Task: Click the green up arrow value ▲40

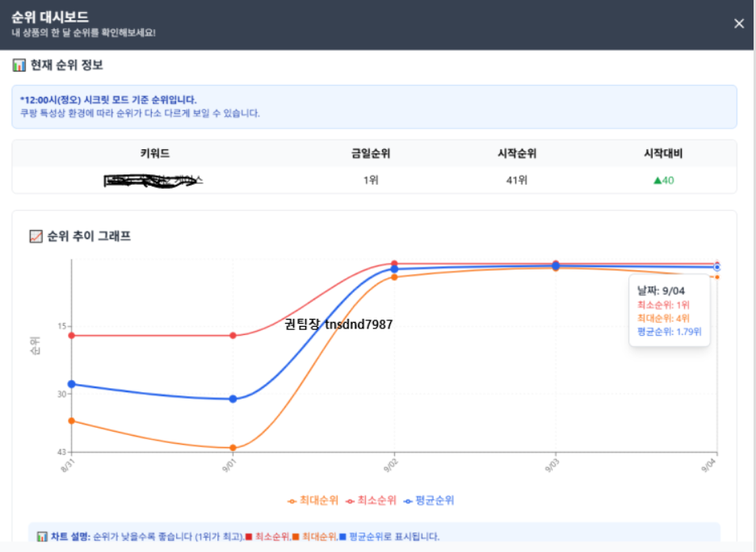Action: pyautogui.click(x=663, y=180)
